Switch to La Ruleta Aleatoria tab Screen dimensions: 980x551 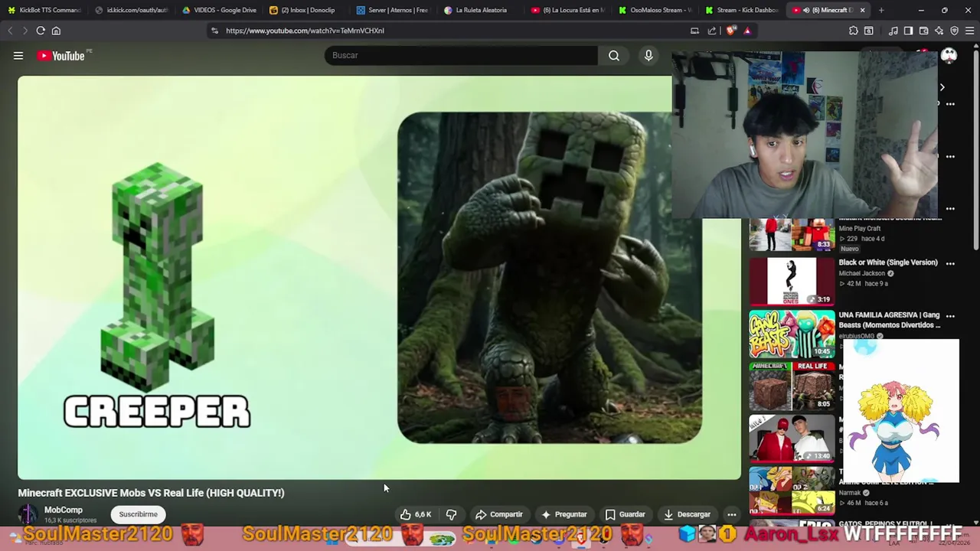coord(481,10)
